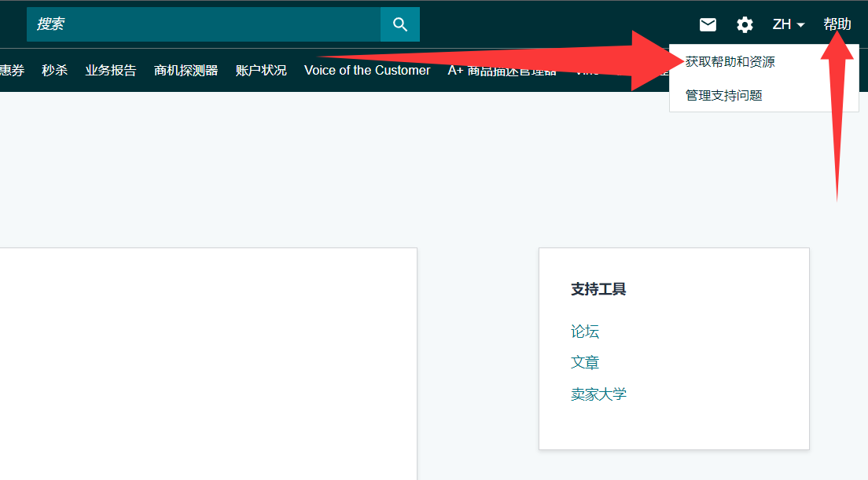Open the 论坛 support link
The height and width of the screenshot is (480, 868).
[x=585, y=332]
